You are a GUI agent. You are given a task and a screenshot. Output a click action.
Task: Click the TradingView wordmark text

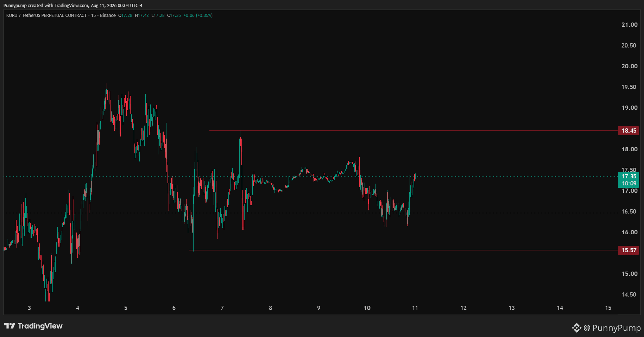click(40, 326)
